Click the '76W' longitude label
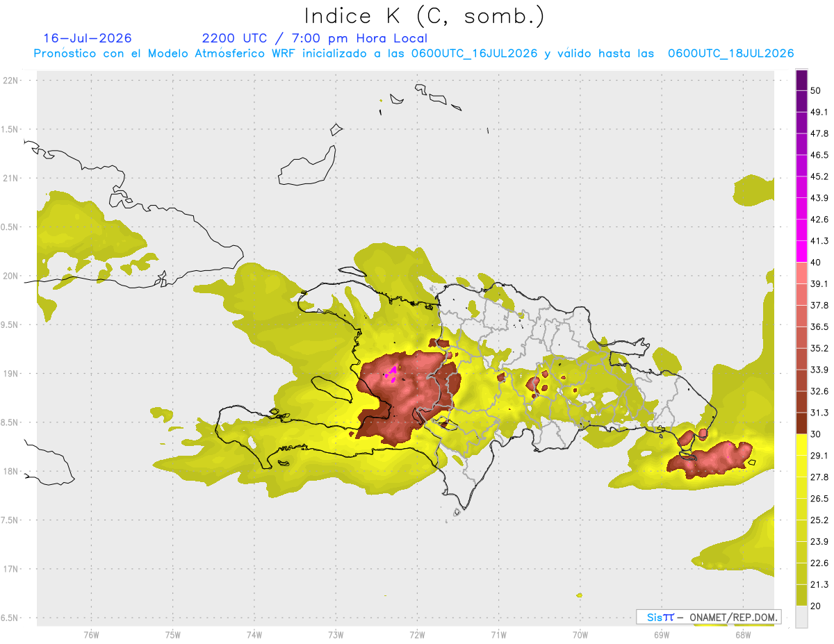834x644 pixels. point(91,635)
